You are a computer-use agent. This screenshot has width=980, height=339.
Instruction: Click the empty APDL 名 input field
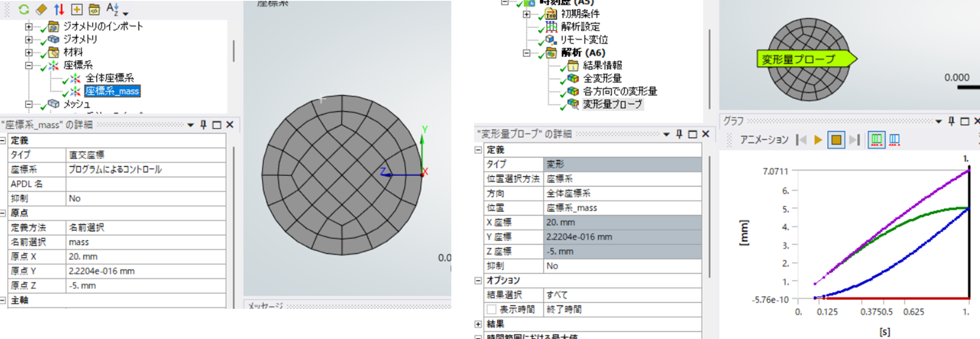tap(146, 184)
